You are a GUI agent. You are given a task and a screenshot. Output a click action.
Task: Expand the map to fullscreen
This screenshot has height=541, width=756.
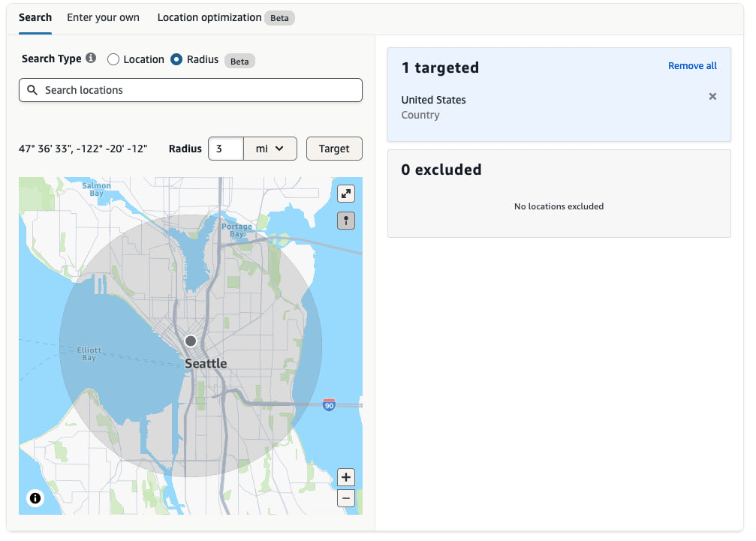[x=346, y=193]
